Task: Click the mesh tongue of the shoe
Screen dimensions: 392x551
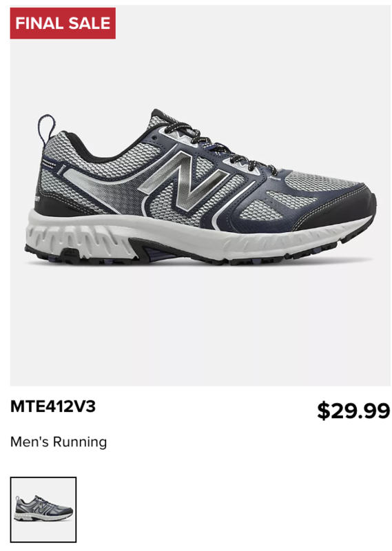Action: (158, 121)
